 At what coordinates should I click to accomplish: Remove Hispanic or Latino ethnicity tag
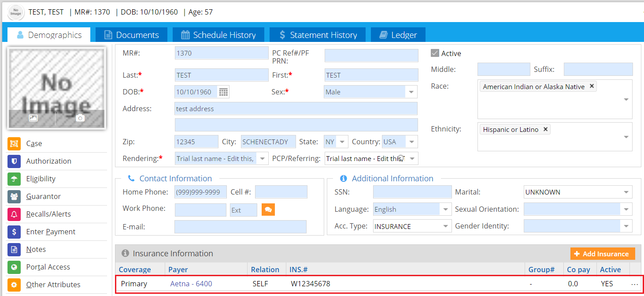pyautogui.click(x=545, y=129)
